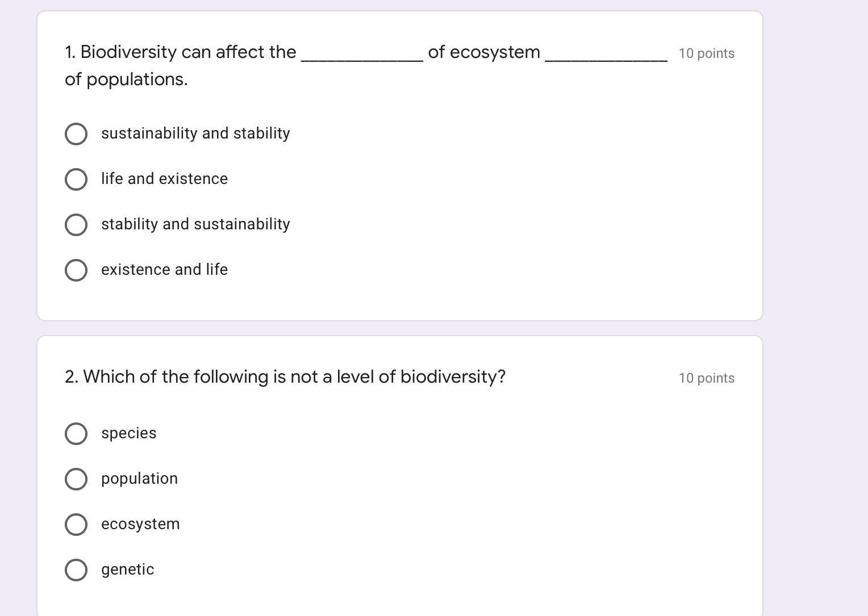Click the '10 points' label for question 2

707,378
